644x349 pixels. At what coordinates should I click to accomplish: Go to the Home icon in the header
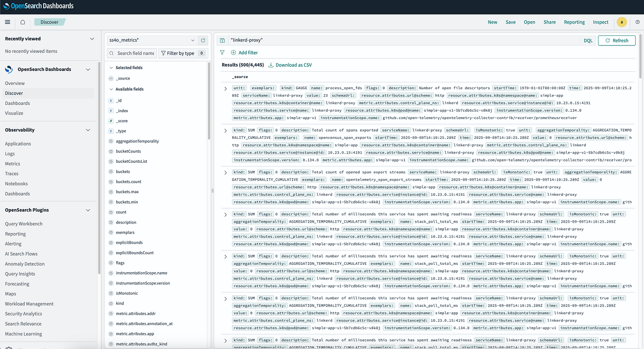[x=23, y=22]
